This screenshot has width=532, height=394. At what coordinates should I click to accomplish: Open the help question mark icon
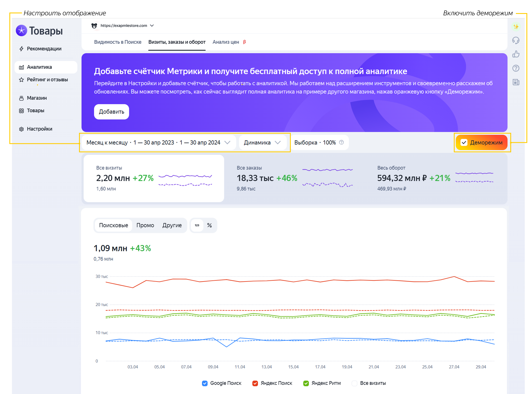516,68
